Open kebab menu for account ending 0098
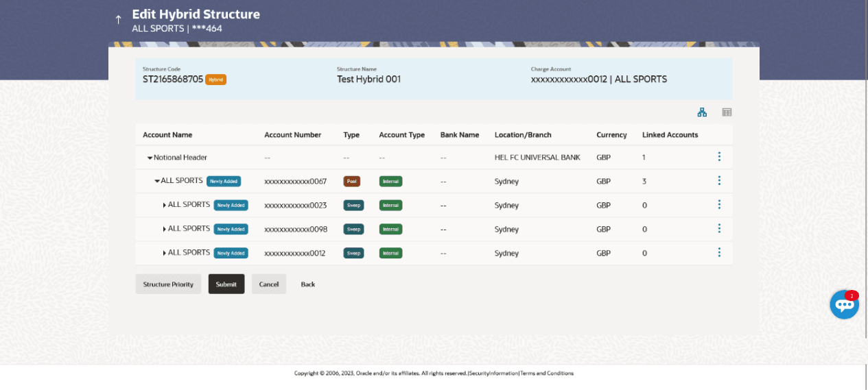The width and height of the screenshot is (868, 390). click(x=719, y=229)
